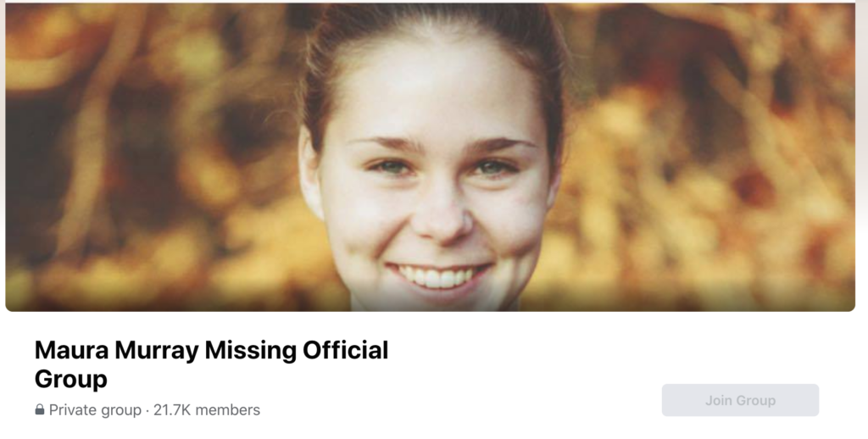Screen dimensions: 868x439
Task: Select the lock privacy icon
Action: (x=39, y=409)
